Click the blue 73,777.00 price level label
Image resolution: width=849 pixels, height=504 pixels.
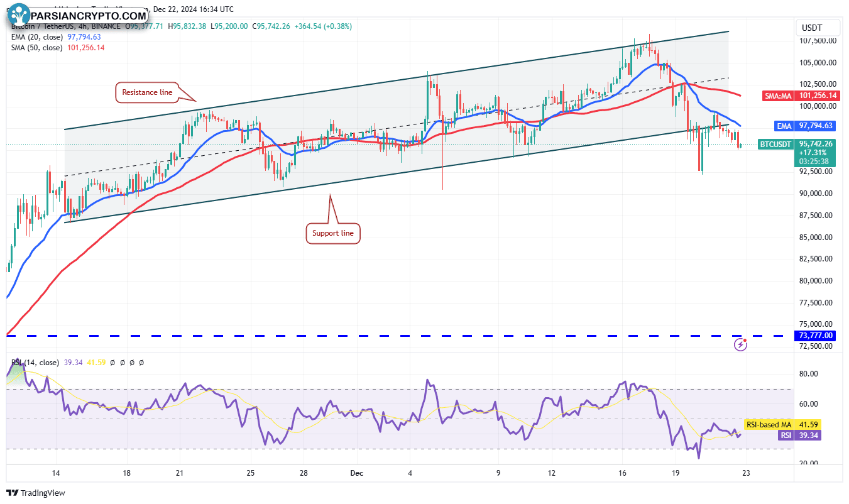[815, 336]
